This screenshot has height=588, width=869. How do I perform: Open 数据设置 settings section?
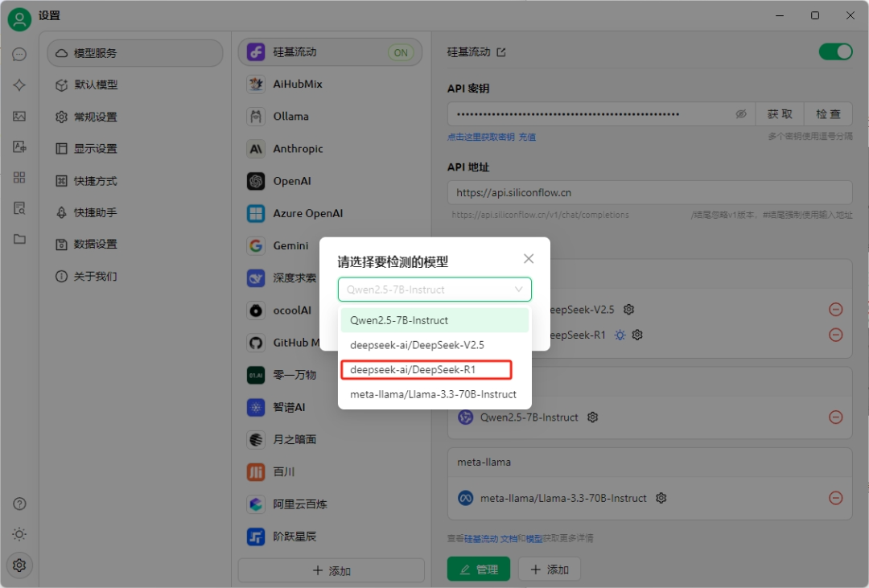click(x=135, y=245)
